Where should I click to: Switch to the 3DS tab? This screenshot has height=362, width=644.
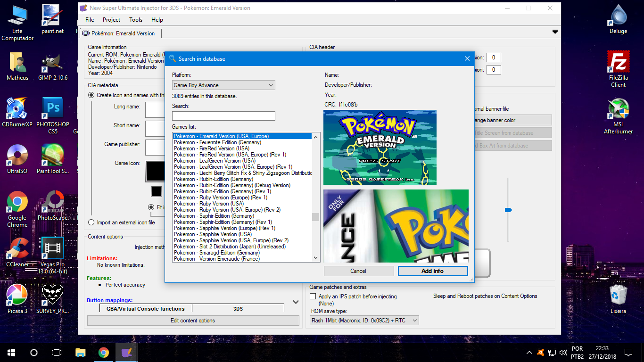238,308
